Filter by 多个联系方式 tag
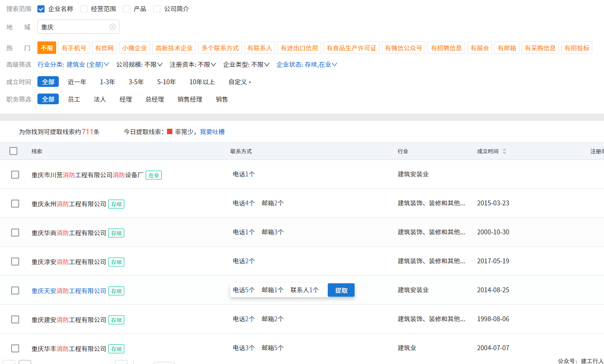 (220, 48)
